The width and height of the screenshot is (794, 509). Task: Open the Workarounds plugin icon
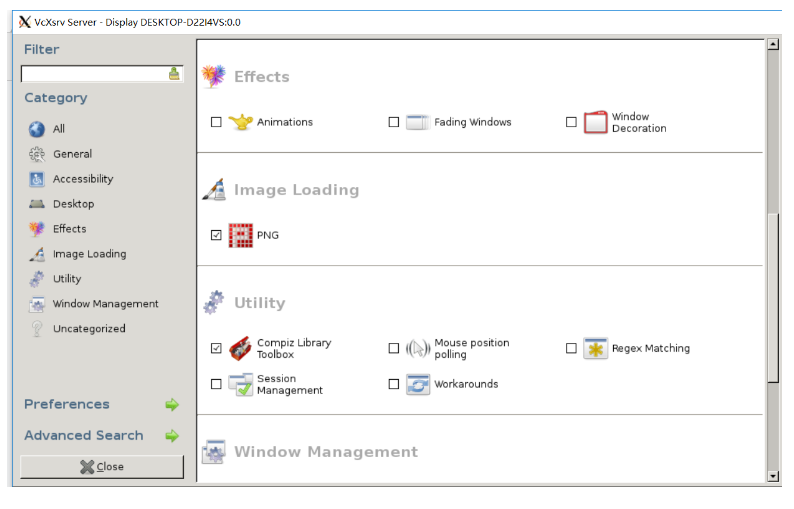[x=418, y=384]
